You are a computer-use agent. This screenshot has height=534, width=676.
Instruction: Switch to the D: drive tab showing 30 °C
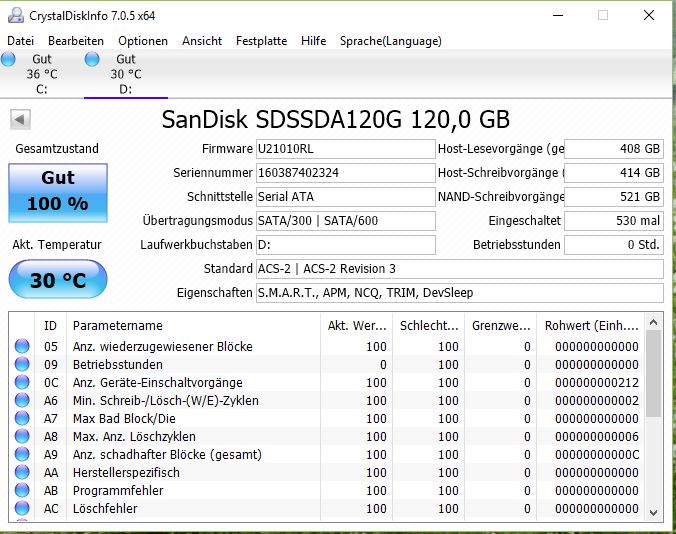[x=126, y=74]
